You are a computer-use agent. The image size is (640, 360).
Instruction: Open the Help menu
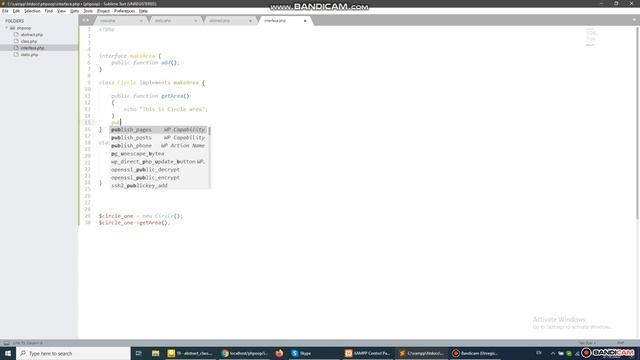[143, 11]
